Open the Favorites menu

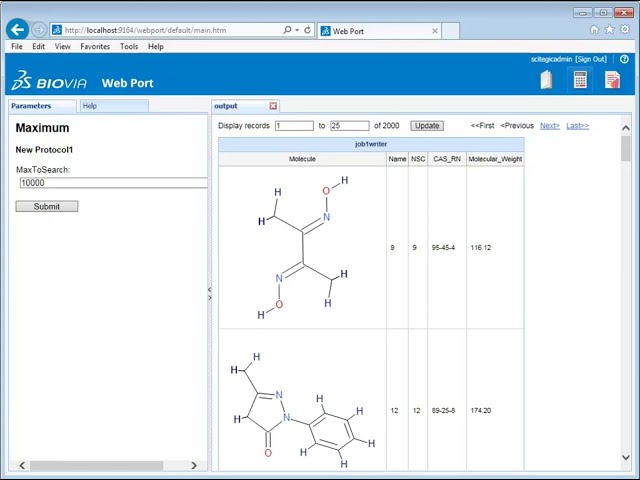coord(95,47)
